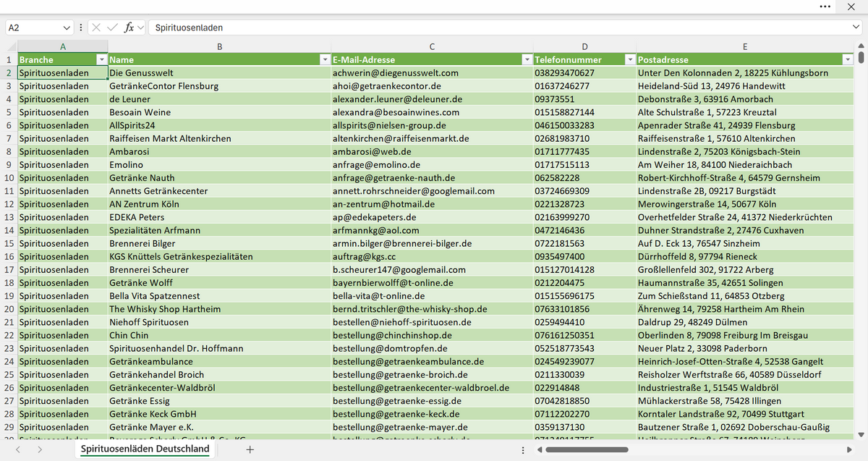Viewport: 868px width, 461px height.
Task: Select the cell AN Zentrum Köln
Action: click(x=220, y=204)
